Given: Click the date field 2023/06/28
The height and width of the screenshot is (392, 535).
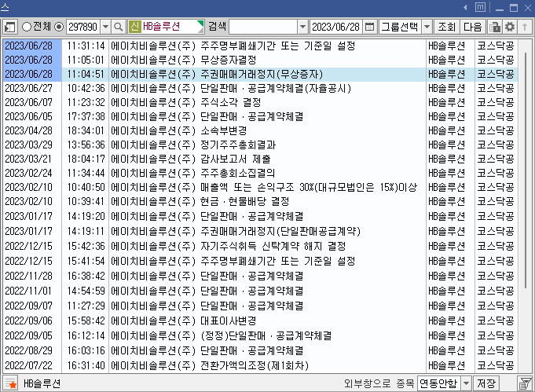Looking at the screenshot, I should [336, 27].
